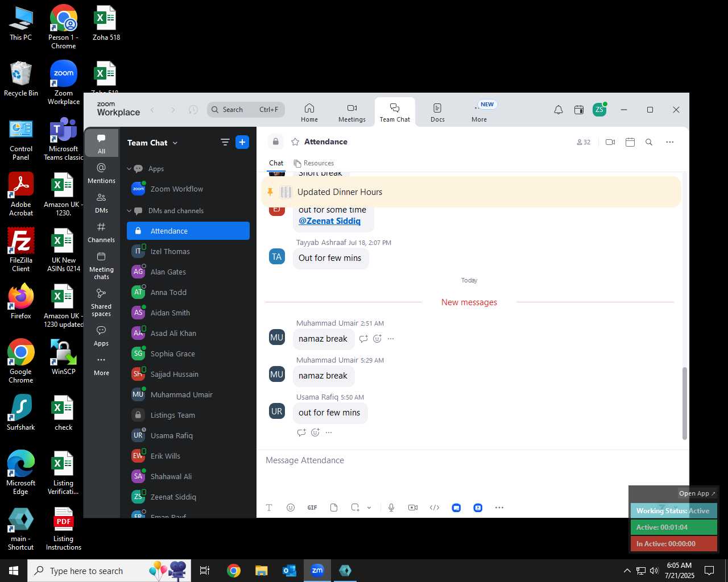Open DMs section in Zoom sidebar
728x582 pixels.
tap(101, 202)
